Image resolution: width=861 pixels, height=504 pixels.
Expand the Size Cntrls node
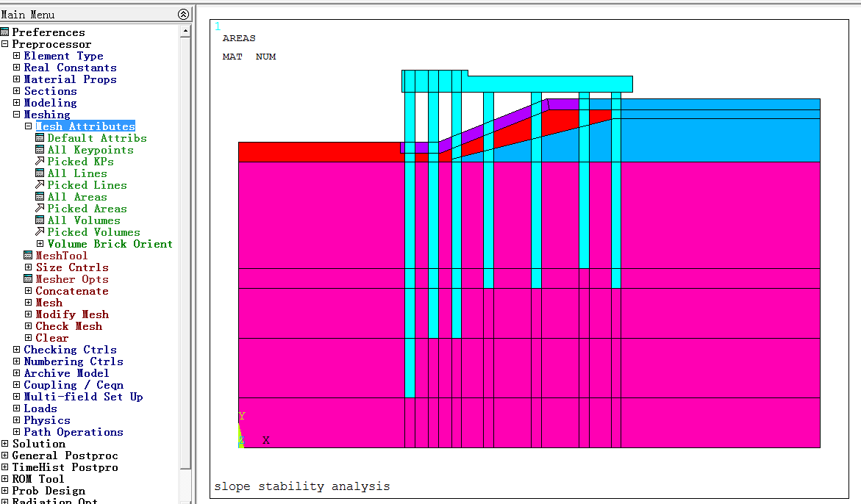click(x=28, y=267)
